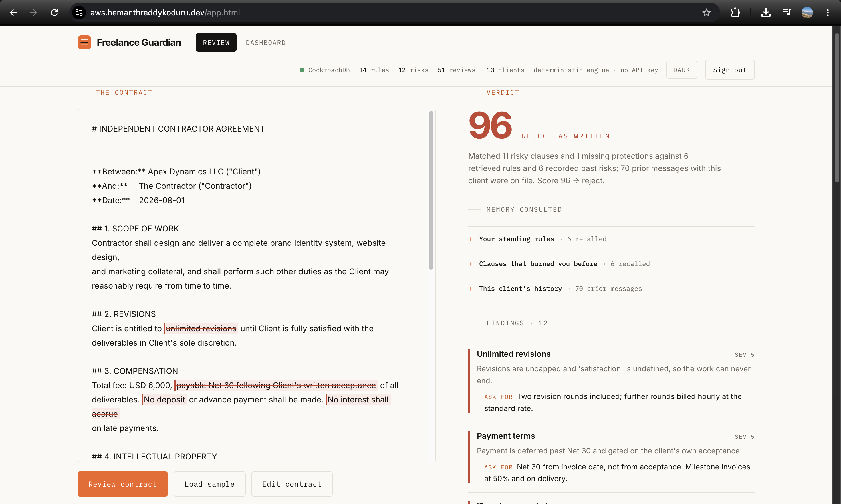The height and width of the screenshot is (504, 841).
Task: Click the Review contract button
Action: pos(123,484)
